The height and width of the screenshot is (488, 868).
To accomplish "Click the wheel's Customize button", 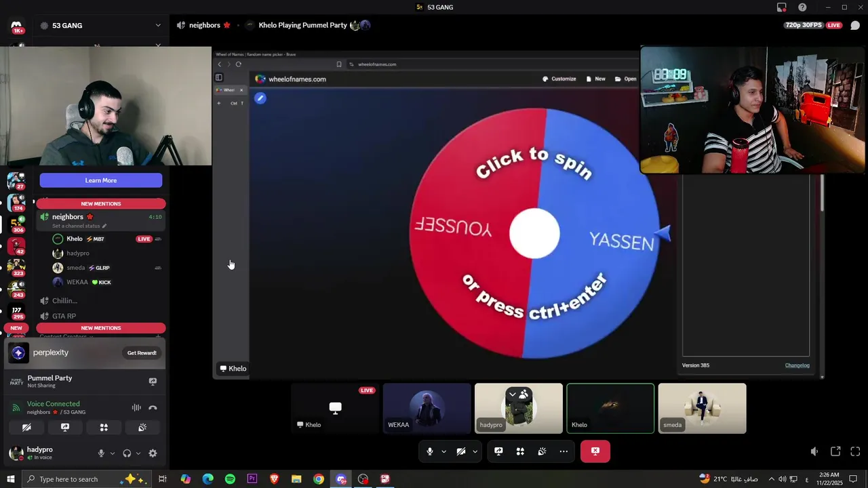I will coord(559,79).
